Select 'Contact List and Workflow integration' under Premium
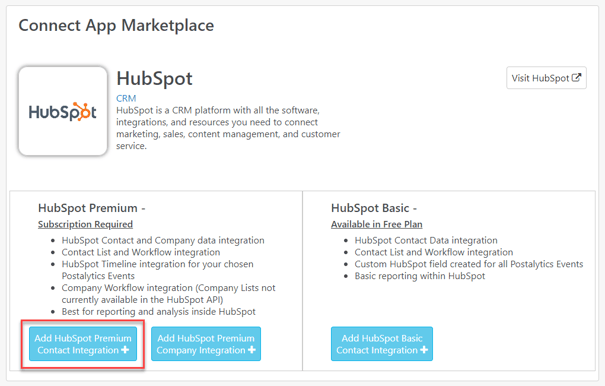This screenshot has height=386, width=605. click(x=141, y=252)
